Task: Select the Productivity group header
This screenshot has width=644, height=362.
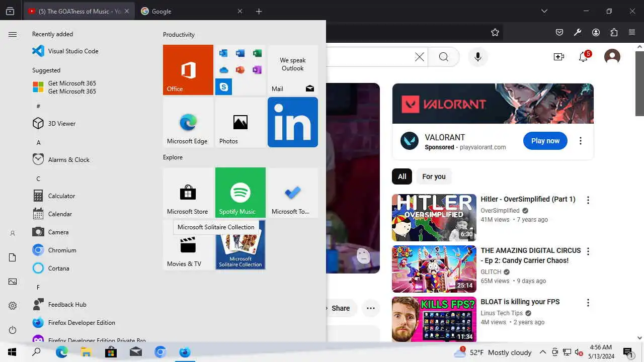Action: coord(179,35)
